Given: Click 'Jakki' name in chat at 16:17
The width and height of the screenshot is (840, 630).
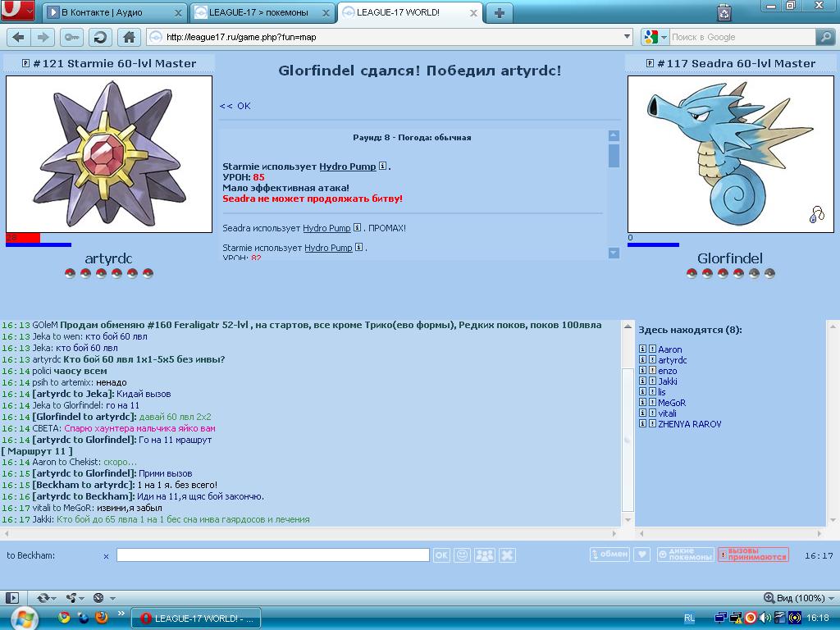Looking at the screenshot, I should pyautogui.click(x=43, y=519).
